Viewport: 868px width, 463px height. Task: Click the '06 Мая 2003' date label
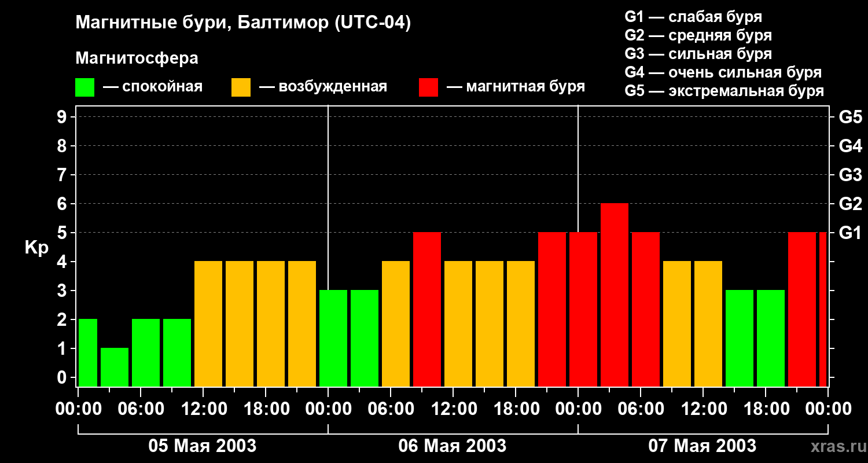[x=453, y=446]
